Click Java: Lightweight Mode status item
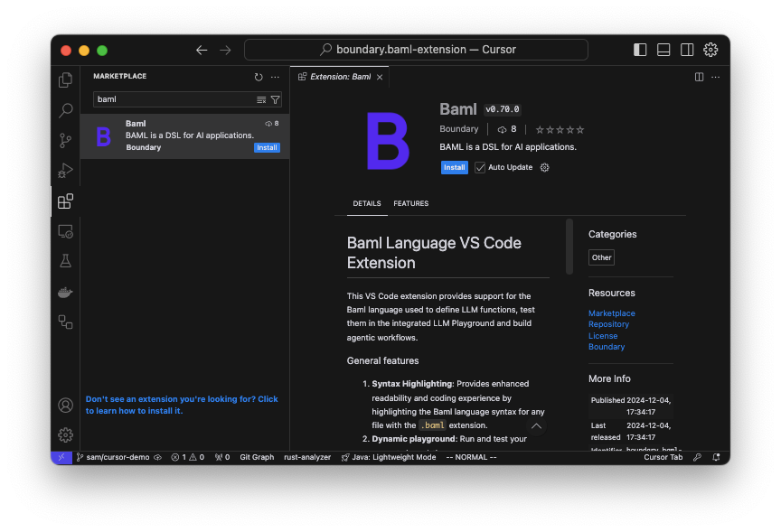The width and height of the screenshot is (781, 532). [389, 457]
